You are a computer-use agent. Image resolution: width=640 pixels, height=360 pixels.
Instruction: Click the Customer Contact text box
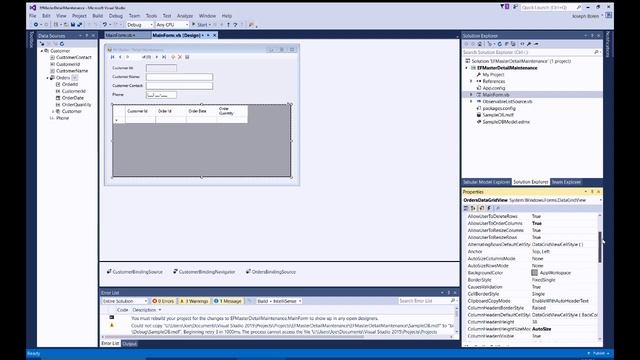click(179, 86)
